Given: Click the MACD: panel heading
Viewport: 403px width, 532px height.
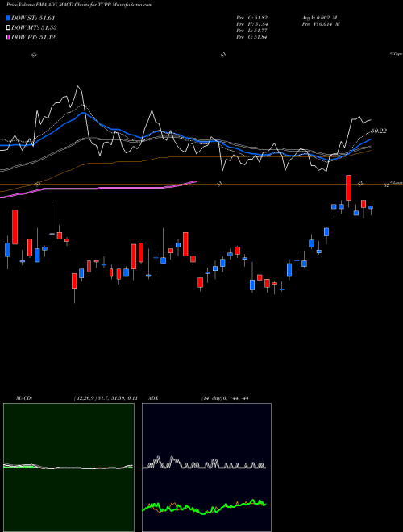Looking at the screenshot, I should [x=24, y=398].
